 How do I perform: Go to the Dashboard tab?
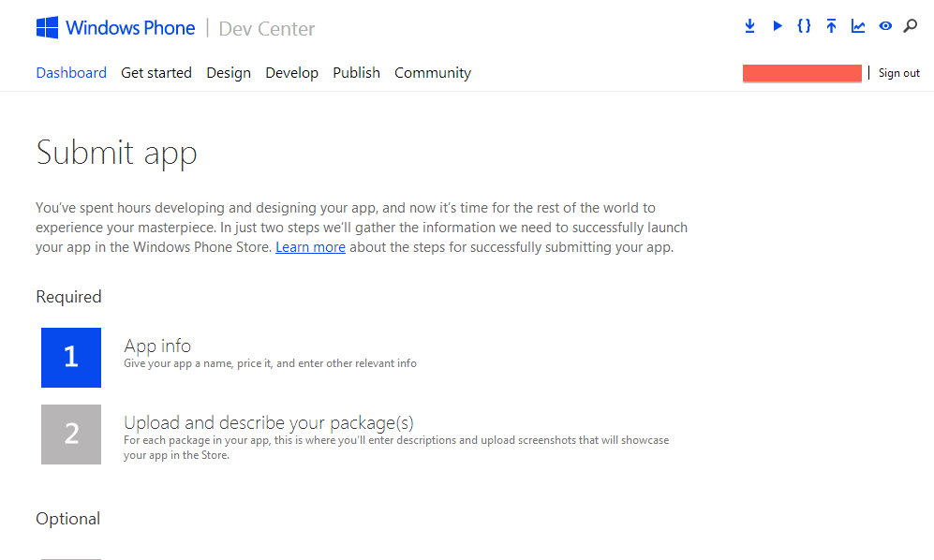click(x=71, y=73)
